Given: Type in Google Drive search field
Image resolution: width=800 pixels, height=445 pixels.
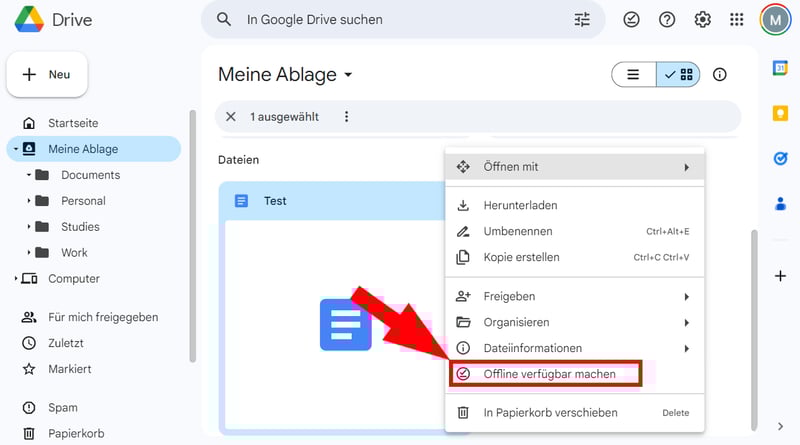Looking at the screenshot, I should 400,20.
